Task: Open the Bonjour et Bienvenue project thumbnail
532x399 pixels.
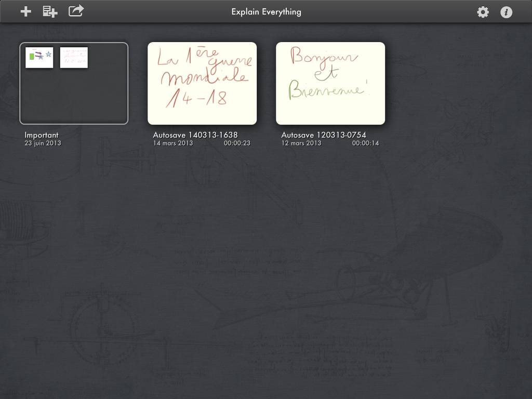Action: [330, 83]
